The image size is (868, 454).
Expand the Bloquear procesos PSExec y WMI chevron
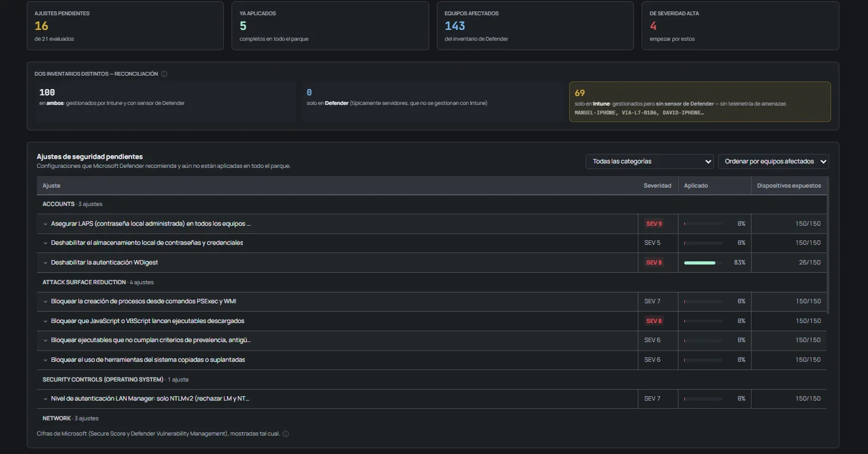46,301
